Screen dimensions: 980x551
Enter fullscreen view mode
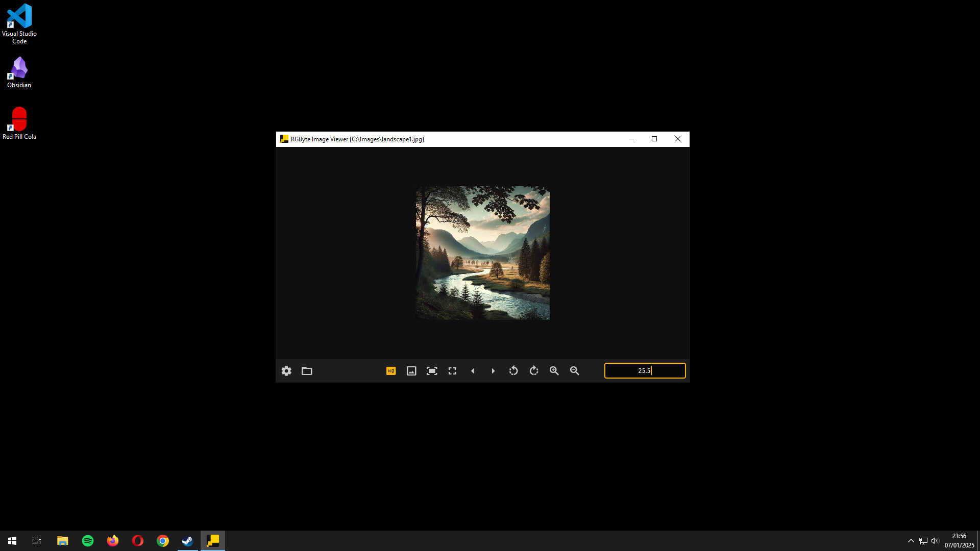pyautogui.click(x=452, y=371)
